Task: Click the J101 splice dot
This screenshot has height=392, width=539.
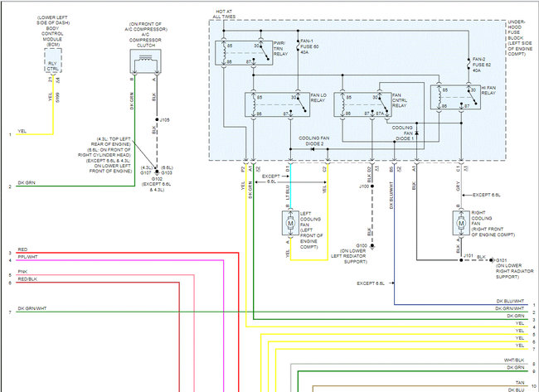Action: click(x=461, y=260)
